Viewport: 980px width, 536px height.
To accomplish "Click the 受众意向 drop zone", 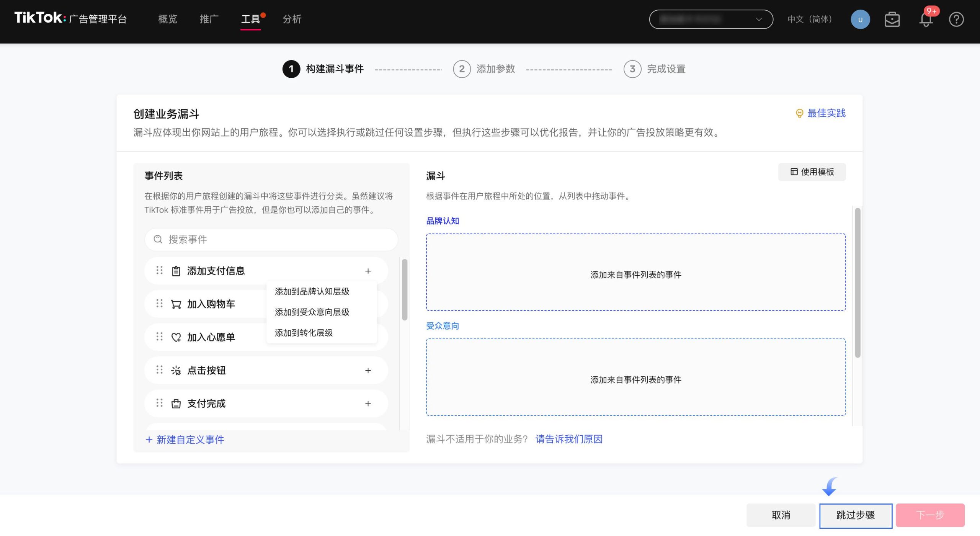I will 635,377.
